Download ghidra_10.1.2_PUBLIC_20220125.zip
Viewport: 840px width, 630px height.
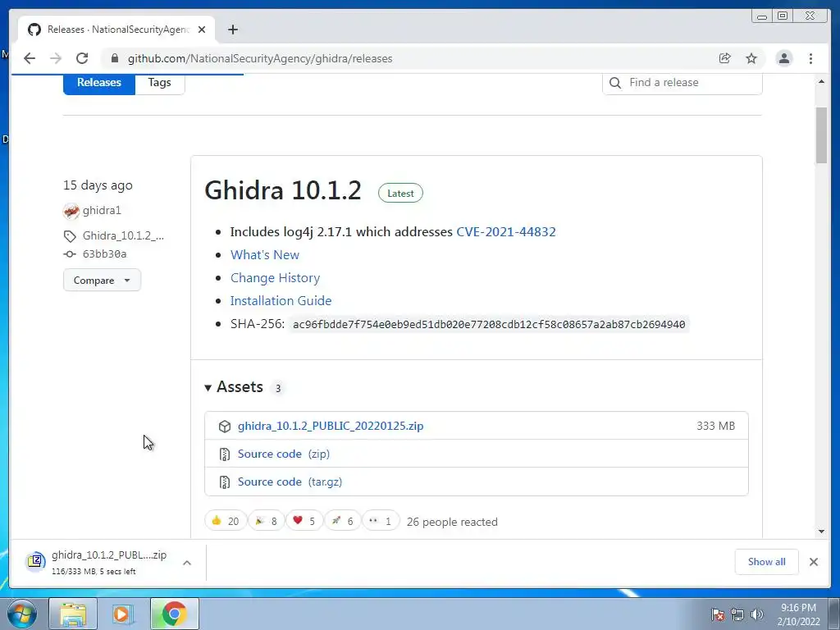pos(331,426)
